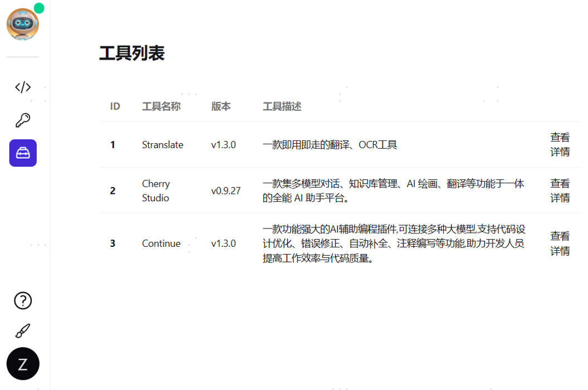Open help via question mark icon

[23, 301]
